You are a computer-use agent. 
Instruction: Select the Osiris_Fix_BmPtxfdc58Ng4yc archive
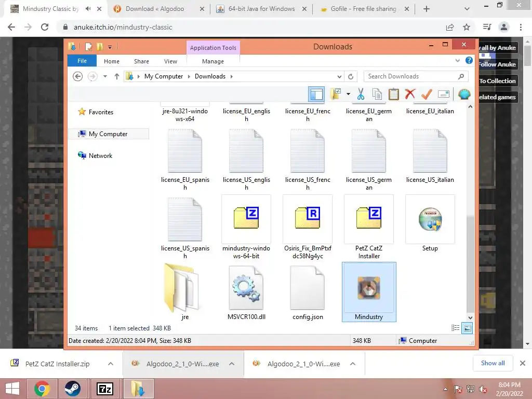[x=308, y=227]
